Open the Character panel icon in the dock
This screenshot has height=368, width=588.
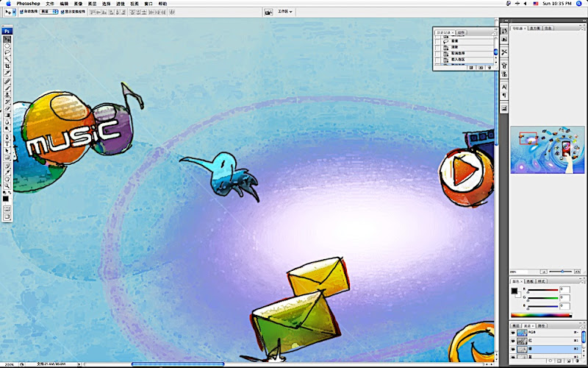tap(504, 87)
